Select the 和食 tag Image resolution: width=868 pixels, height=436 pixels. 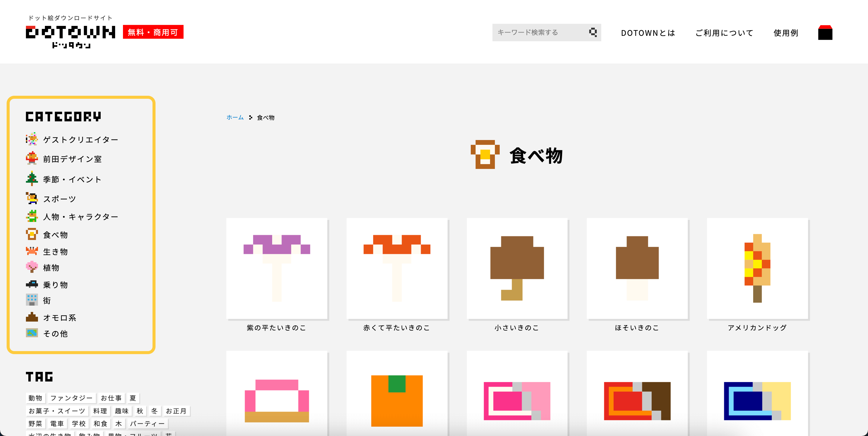coord(100,424)
